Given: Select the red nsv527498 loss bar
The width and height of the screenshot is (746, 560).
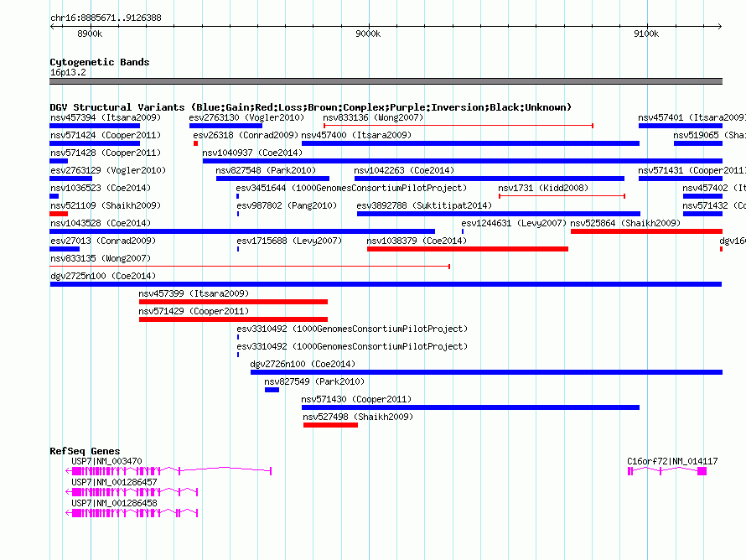Looking at the screenshot, I should click(x=330, y=425).
